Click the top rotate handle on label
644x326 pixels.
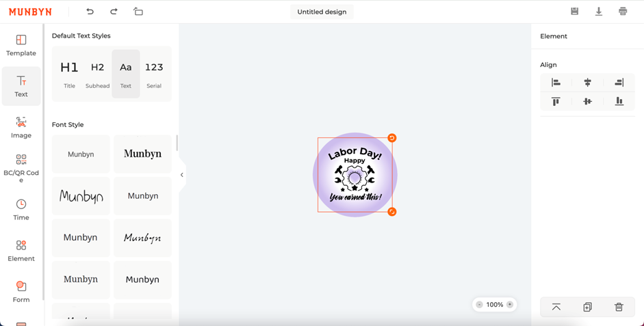pyautogui.click(x=392, y=138)
